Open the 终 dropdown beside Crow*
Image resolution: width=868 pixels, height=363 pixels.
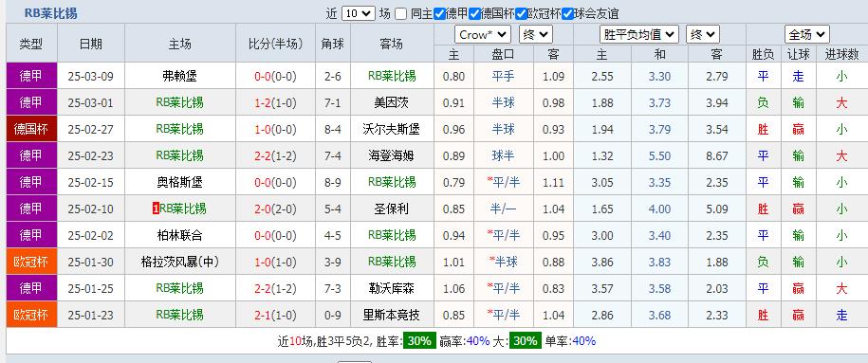pos(535,34)
